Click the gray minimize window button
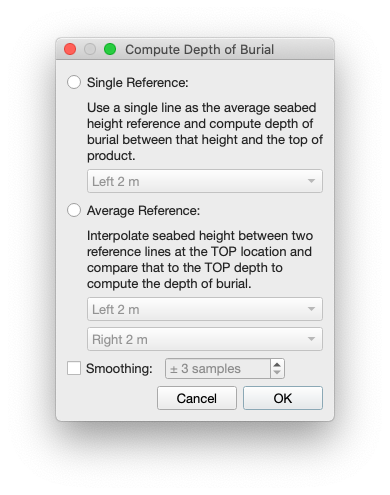The width and height of the screenshot is (390, 495). point(90,49)
